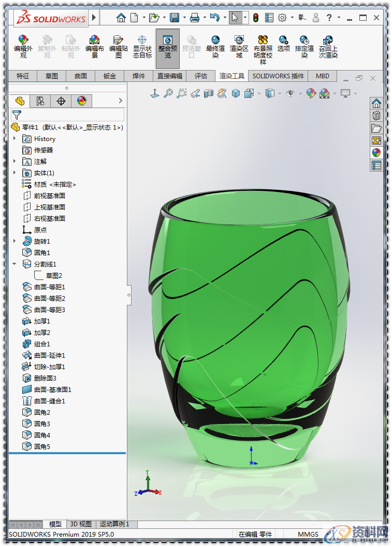Undo the last action
Image resolution: width=392 pixels, height=547 pixels.
[x=215, y=18]
